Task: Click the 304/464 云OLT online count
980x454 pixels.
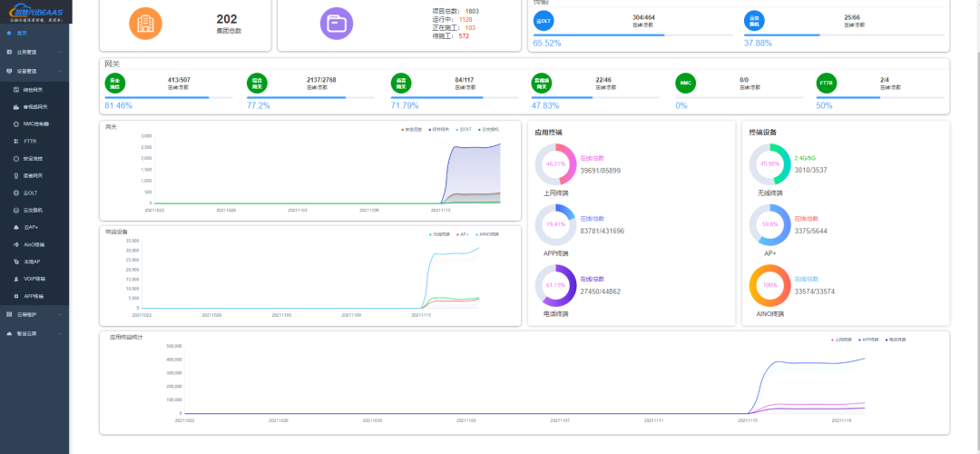Action: click(x=643, y=17)
